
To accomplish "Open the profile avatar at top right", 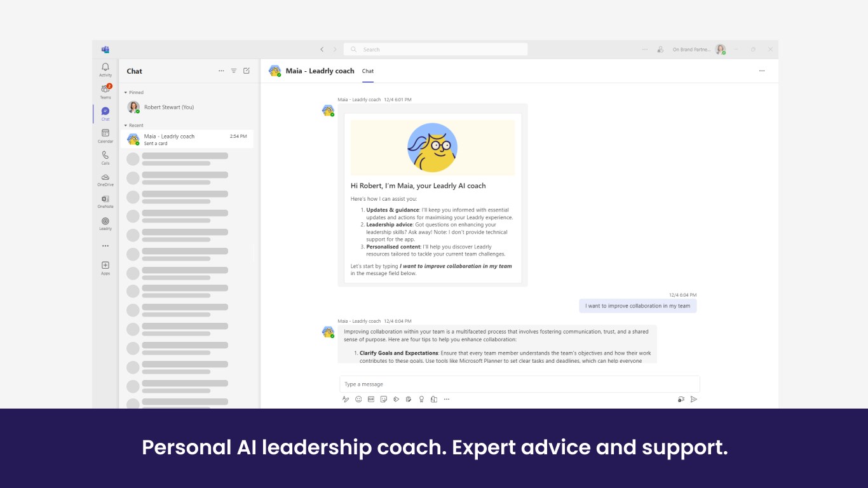I will tap(720, 50).
